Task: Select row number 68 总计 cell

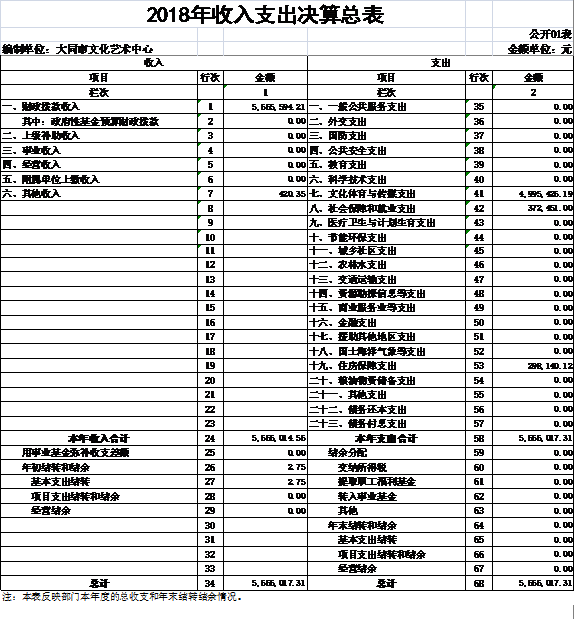Action: pos(479,583)
